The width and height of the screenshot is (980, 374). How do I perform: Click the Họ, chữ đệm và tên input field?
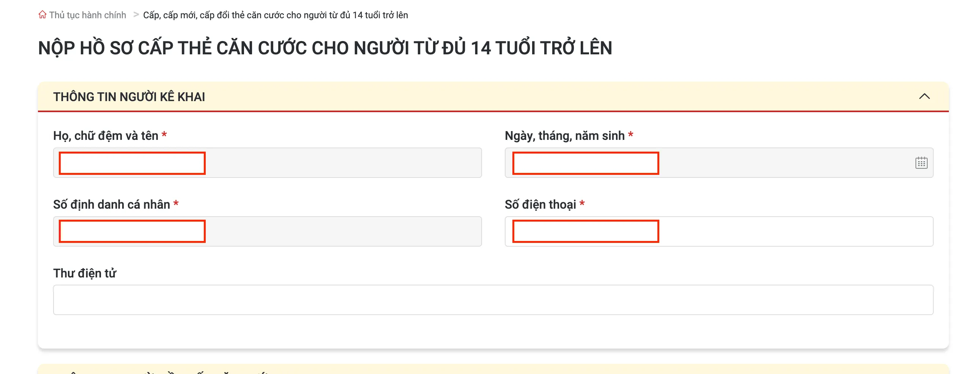click(x=131, y=163)
